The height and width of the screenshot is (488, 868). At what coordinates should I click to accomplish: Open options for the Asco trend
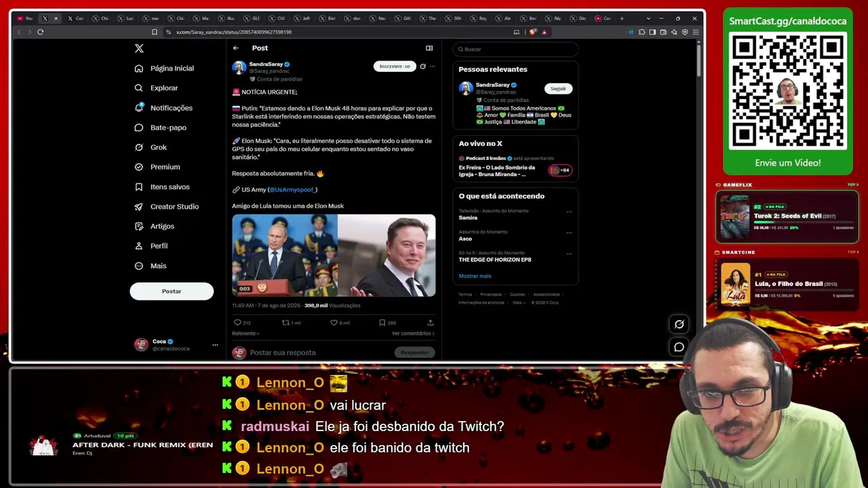point(569,232)
